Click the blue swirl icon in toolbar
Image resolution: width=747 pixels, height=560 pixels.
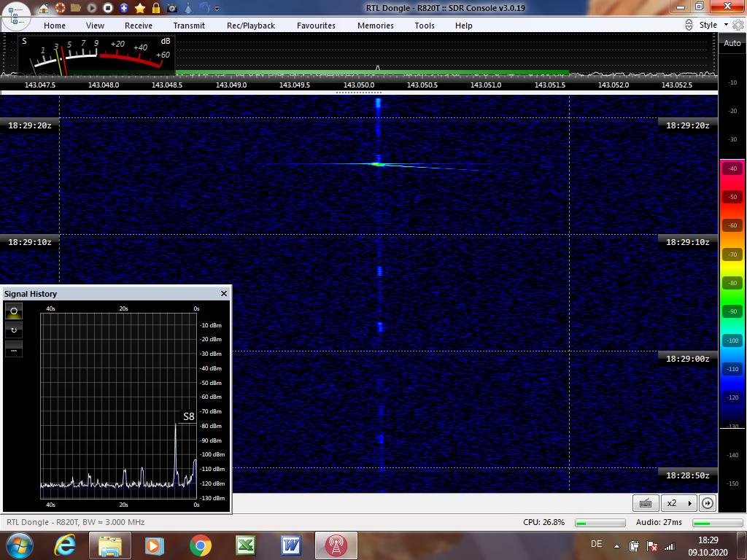pos(204,7)
